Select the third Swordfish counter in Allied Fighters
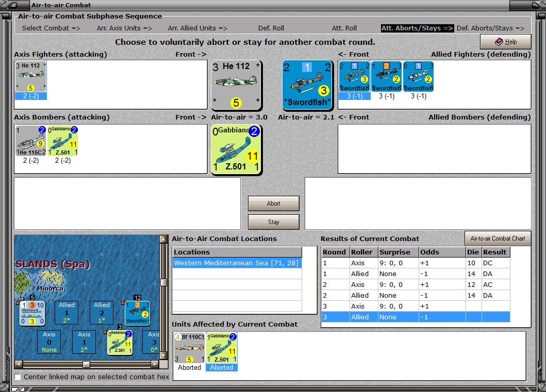This screenshot has height=392, width=546. click(418, 77)
